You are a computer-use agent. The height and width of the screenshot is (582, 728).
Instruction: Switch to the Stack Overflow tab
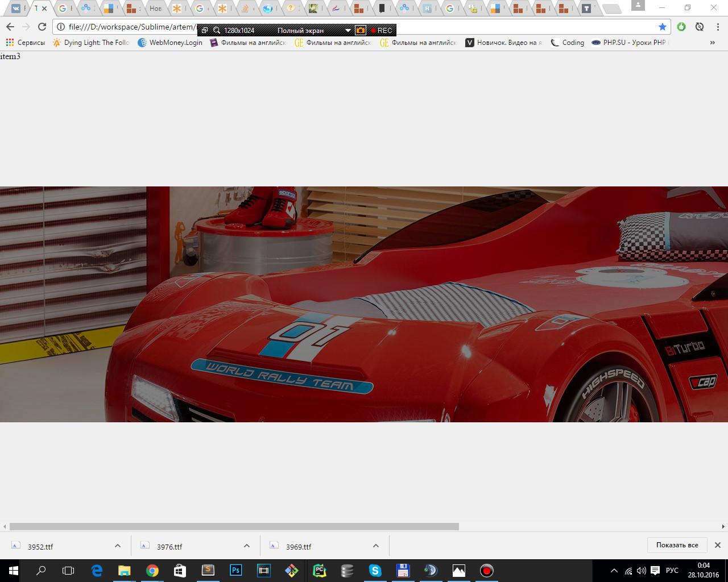245,8
